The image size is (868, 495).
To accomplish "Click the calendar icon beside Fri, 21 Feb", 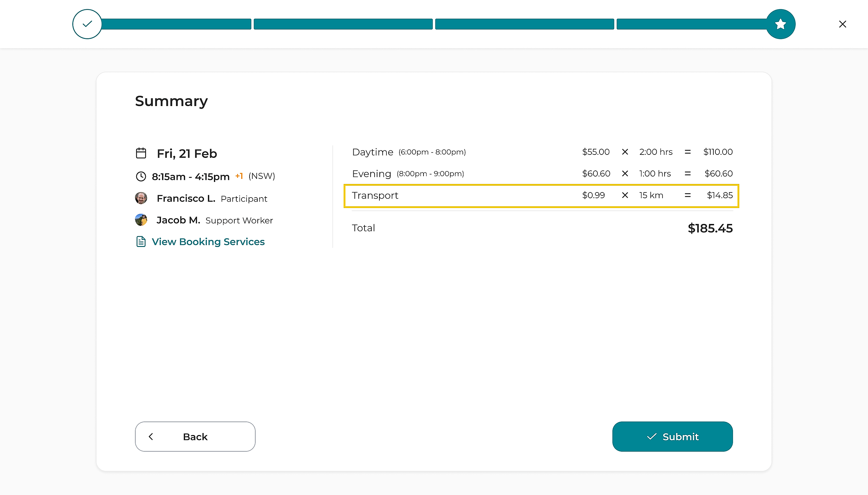I will click(141, 153).
